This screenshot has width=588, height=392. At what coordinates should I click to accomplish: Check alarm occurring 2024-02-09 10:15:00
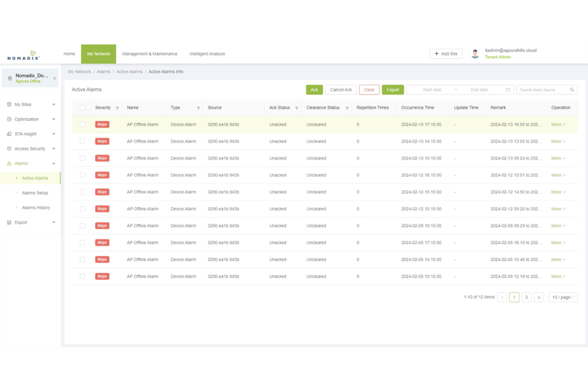pyautogui.click(x=82, y=226)
